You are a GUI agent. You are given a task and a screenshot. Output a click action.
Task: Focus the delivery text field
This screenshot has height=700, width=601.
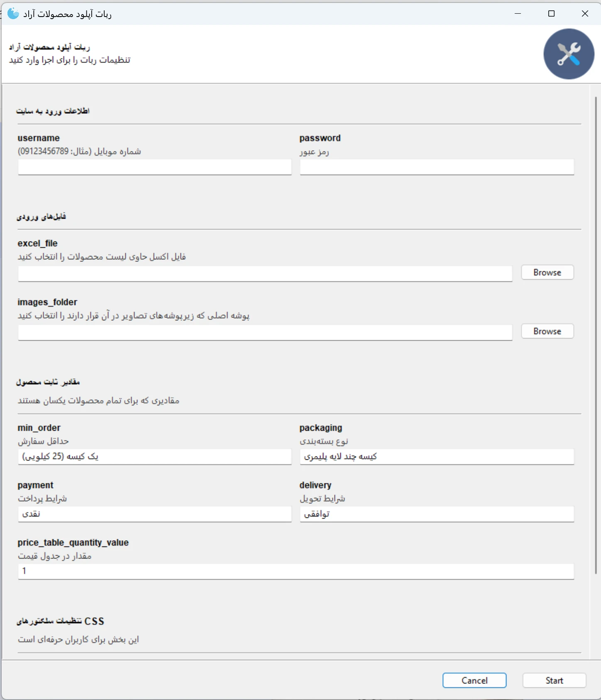[437, 514]
